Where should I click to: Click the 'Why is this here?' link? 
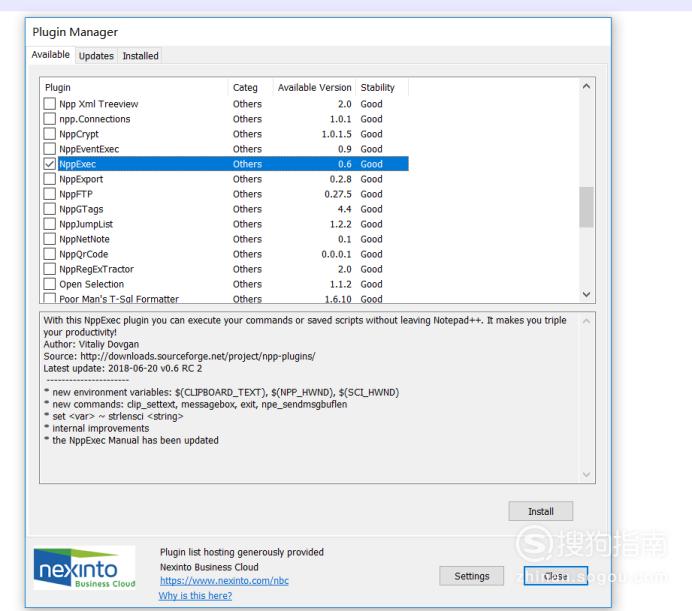click(195, 596)
